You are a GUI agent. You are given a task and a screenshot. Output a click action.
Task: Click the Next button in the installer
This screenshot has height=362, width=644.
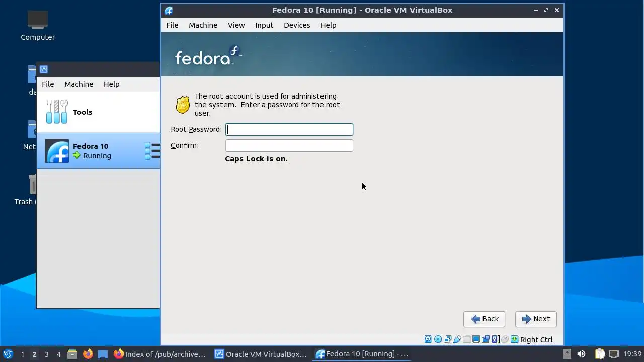point(536,319)
